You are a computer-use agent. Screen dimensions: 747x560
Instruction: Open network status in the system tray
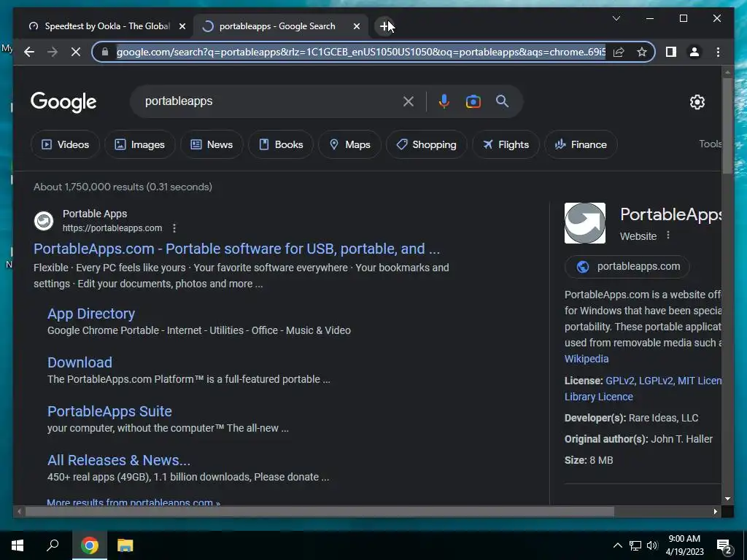635,545
